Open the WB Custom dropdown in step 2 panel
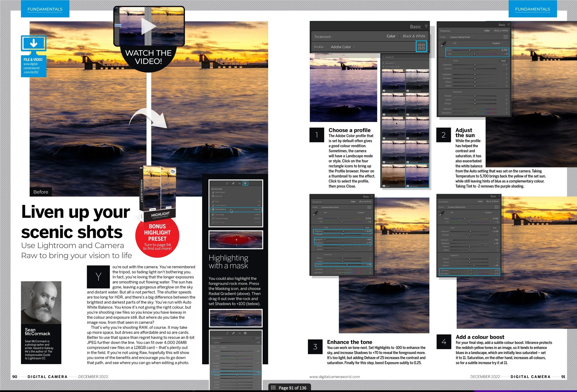Viewport: 577px width, 392px height. (x=497, y=43)
